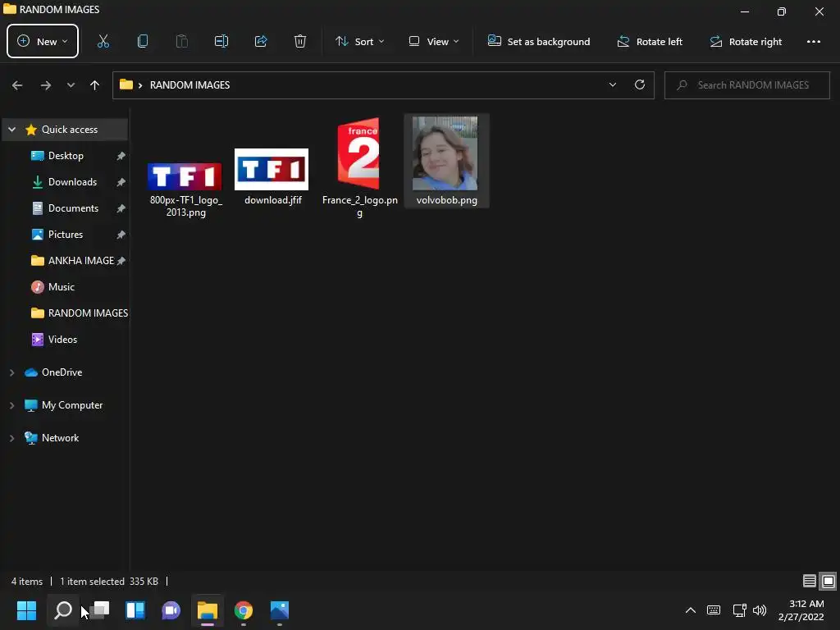Viewport: 840px width, 630px height.
Task: Open the Sort options dropdown
Action: pyautogui.click(x=360, y=41)
